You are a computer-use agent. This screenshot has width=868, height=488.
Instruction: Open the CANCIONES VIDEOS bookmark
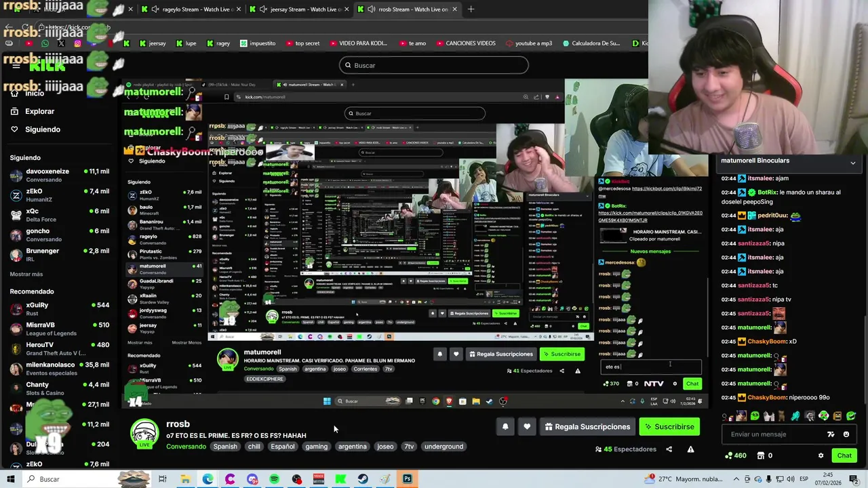pos(465,43)
